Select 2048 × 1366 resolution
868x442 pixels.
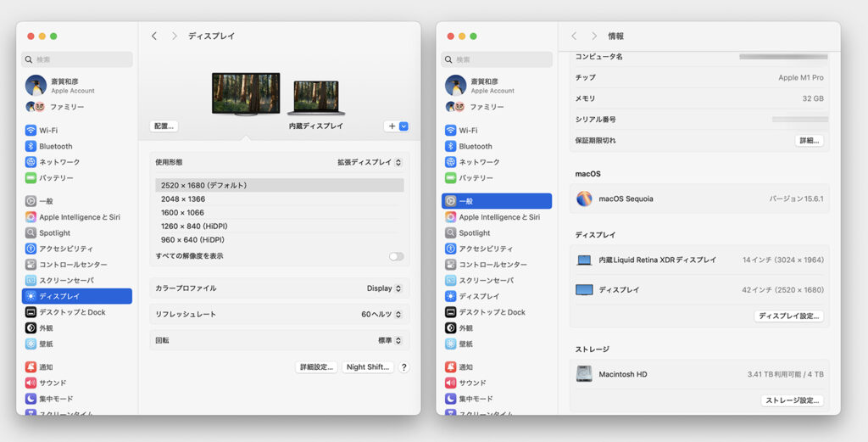point(280,199)
